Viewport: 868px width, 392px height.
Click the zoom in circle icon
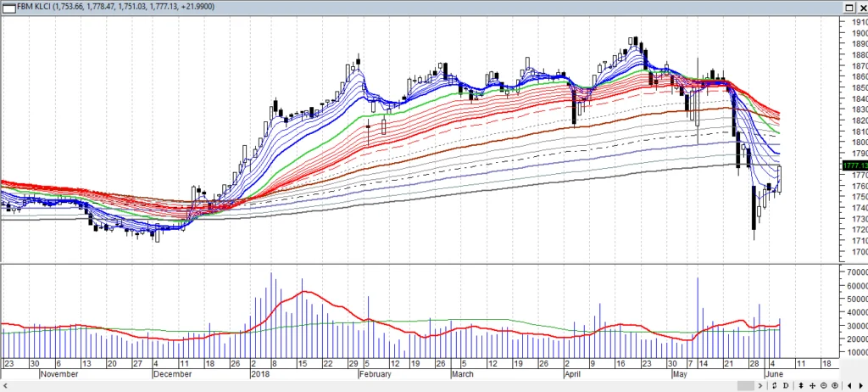point(835,385)
